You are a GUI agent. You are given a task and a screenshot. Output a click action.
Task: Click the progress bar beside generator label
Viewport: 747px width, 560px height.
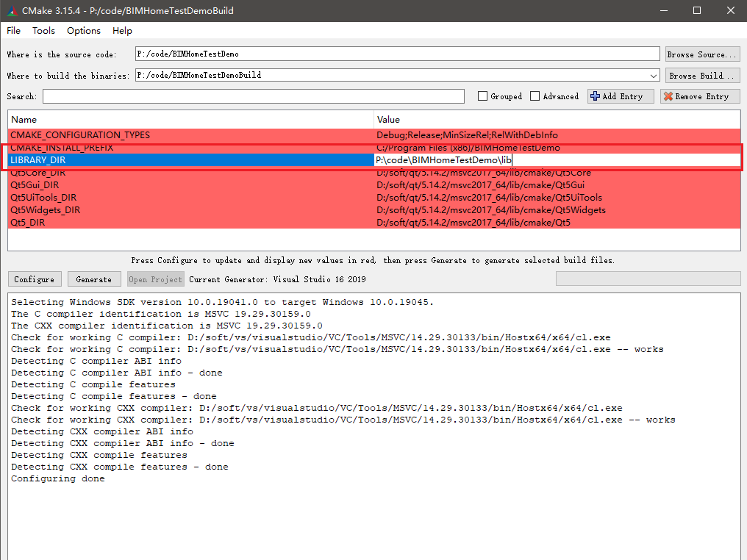[x=648, y=279]
